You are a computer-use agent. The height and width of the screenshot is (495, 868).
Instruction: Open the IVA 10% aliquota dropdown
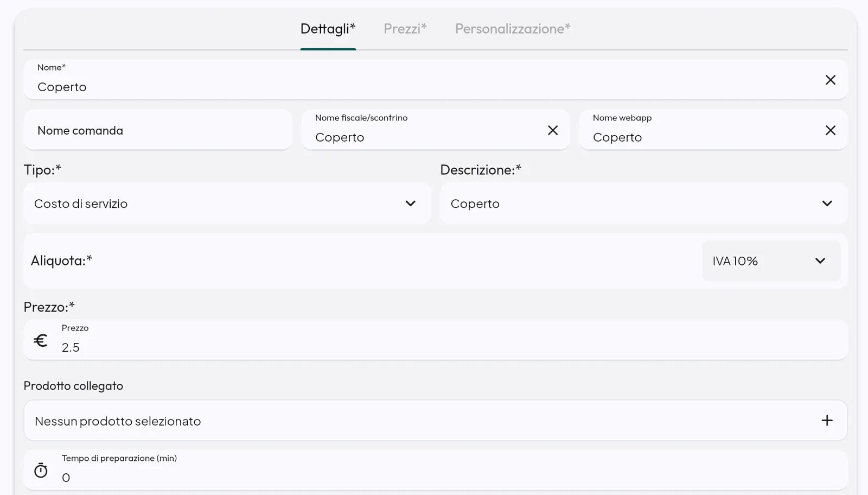(x=771, y=261)
